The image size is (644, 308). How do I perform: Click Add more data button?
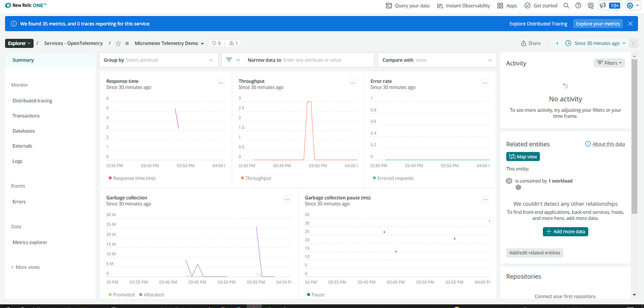pyautogui.click(x=565, y=232)
